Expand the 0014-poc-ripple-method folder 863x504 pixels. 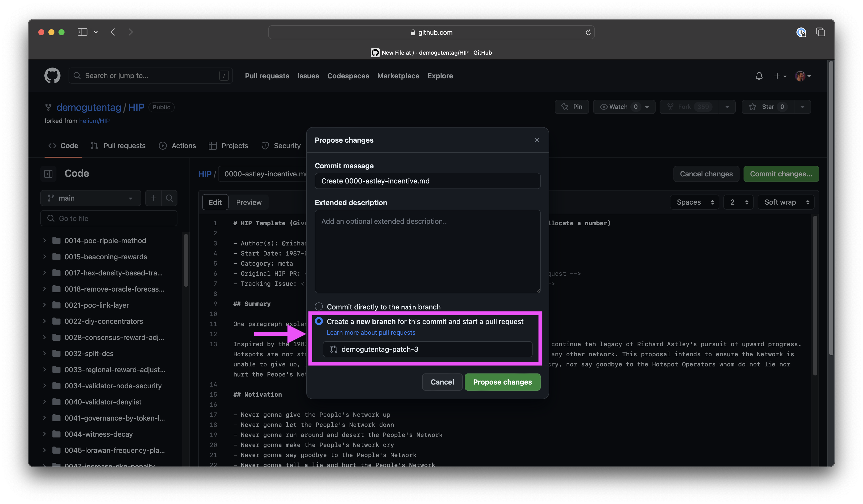click(45, 241)
